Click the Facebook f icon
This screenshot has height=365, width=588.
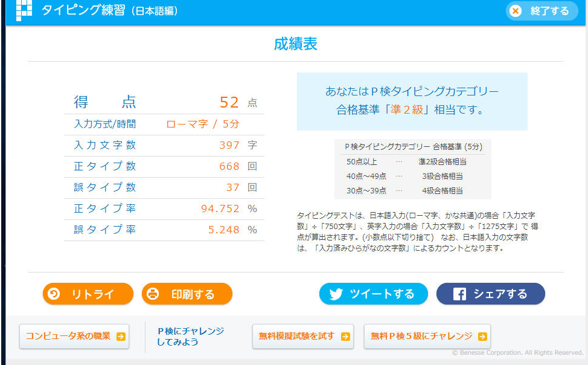[459, 294]
